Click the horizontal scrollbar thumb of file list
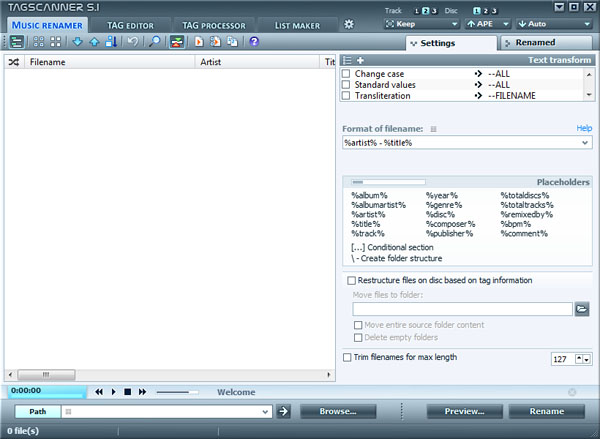The width and height of the screenshot is (600, 439). (x=46, y=375)
